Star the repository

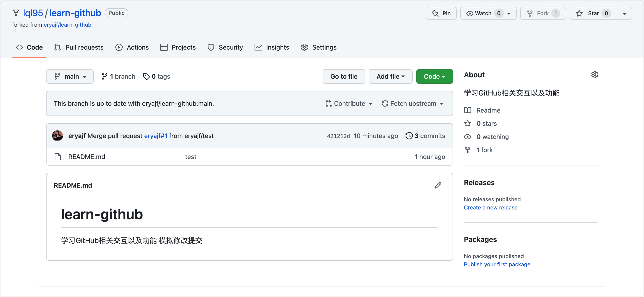(593, 13)
